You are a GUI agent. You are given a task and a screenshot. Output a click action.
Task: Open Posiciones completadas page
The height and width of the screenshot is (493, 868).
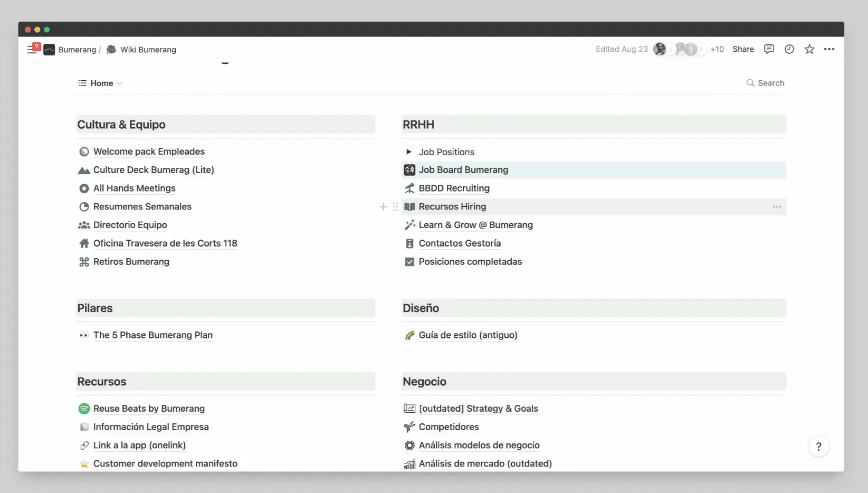pos(470,262)
